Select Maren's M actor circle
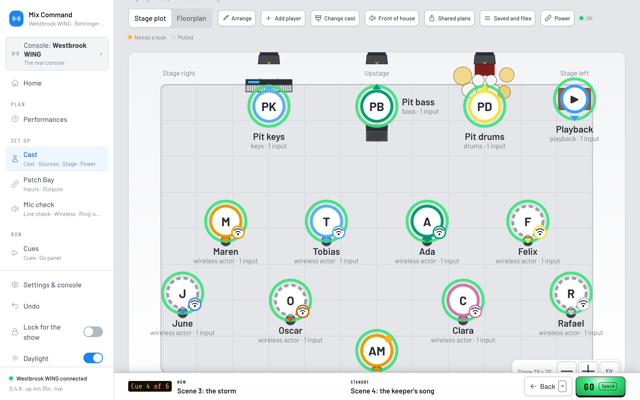Screen dimensions: 640x400 tap(225, 222)
